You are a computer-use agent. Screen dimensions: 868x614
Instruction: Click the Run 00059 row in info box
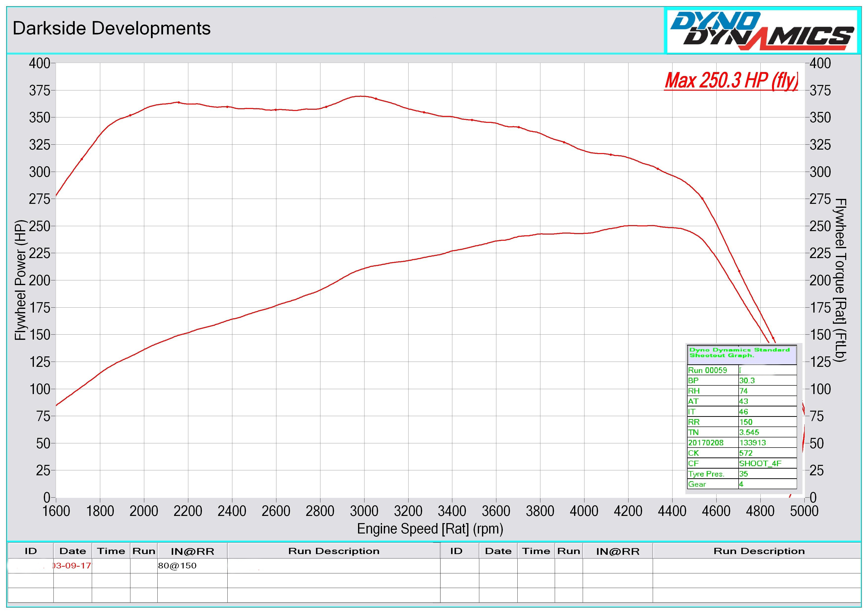(707, 370)
